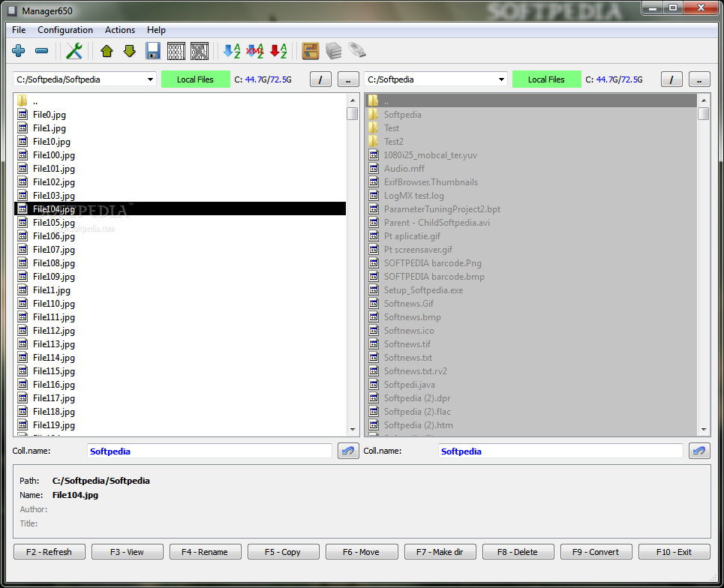Click the blue arrow A-Z sort icon
724x588 pixels.
click(232, 51)
